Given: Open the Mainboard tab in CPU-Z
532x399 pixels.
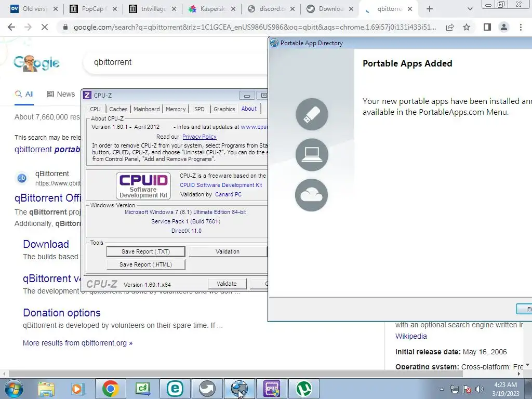Looking at the screenshot, I should pyautogui.click(x=147, y=109).
